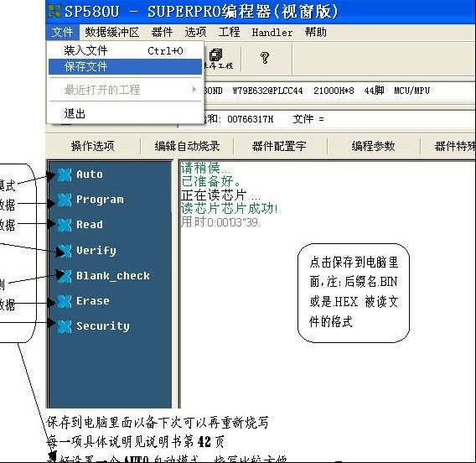Click the 器件配置字 button
The height and width of the screenshot is (463, 476).
[280, 146]
